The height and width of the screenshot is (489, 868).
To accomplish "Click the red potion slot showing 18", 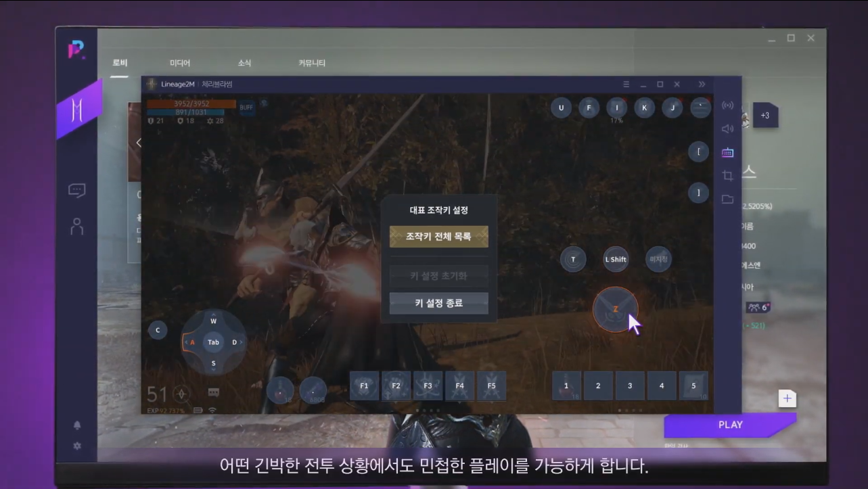I will coord(280,390).
